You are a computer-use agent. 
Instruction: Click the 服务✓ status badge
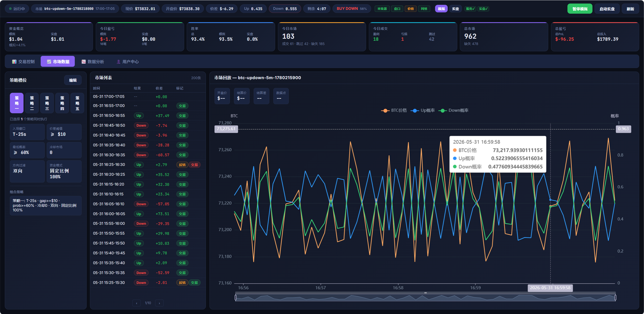[x=470, y=9]
